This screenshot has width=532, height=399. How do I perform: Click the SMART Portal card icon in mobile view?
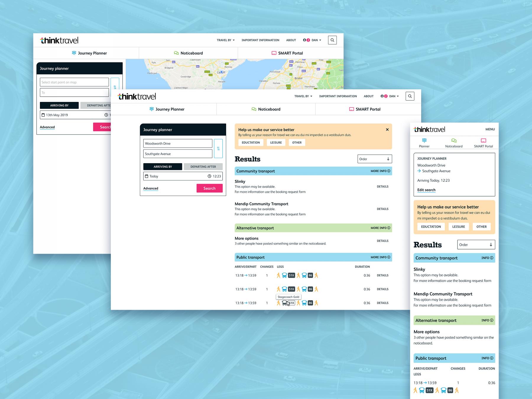(484, 140)
